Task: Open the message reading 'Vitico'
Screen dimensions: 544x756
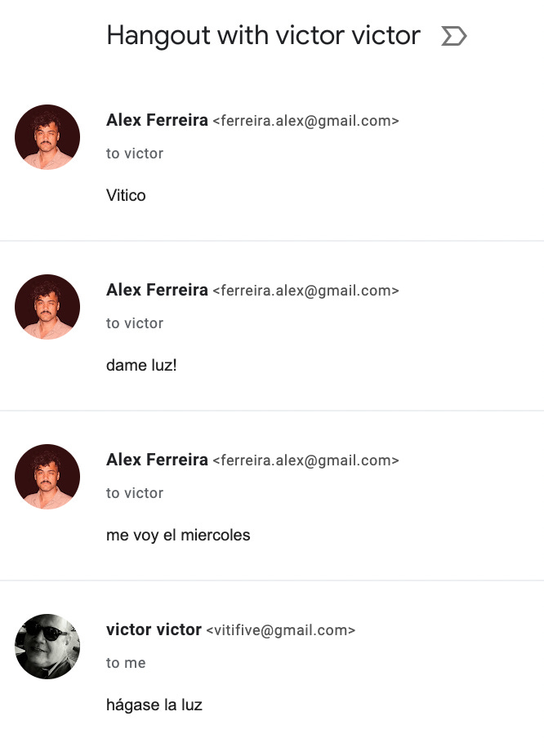Action: pos(126,195)
